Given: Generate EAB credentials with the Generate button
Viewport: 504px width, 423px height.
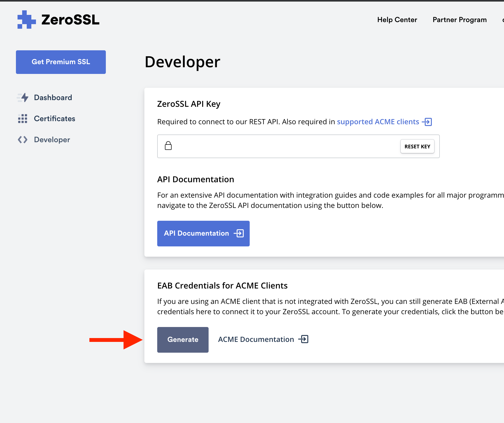Looking at the screenshot, I should point(183,340).
